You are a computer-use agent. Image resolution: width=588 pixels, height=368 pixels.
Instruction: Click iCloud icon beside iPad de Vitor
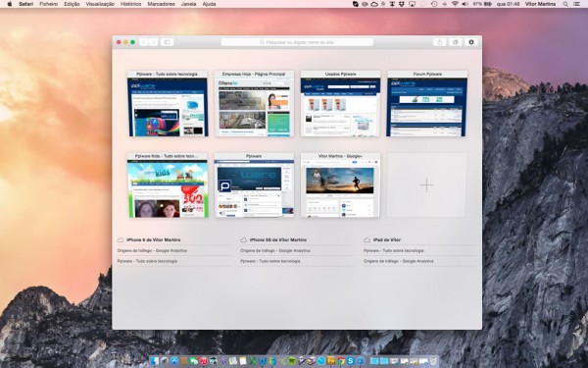point(367,239)
